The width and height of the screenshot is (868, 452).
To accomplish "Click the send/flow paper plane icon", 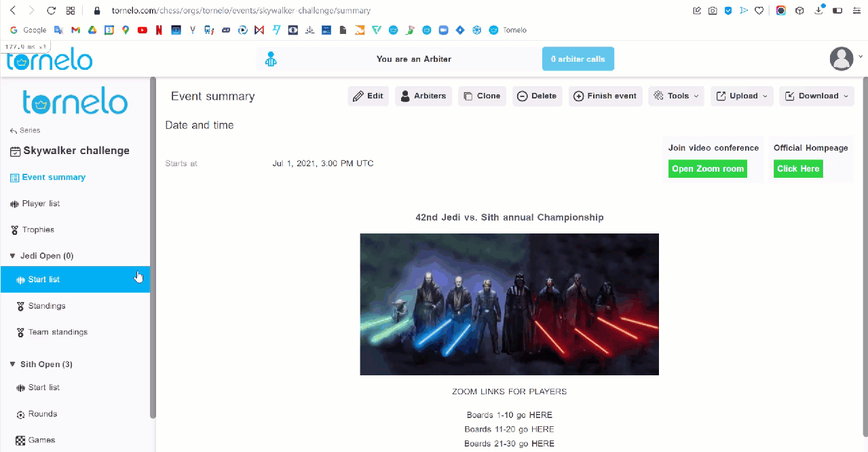I will pyautogui.click(x=744, y=11).
